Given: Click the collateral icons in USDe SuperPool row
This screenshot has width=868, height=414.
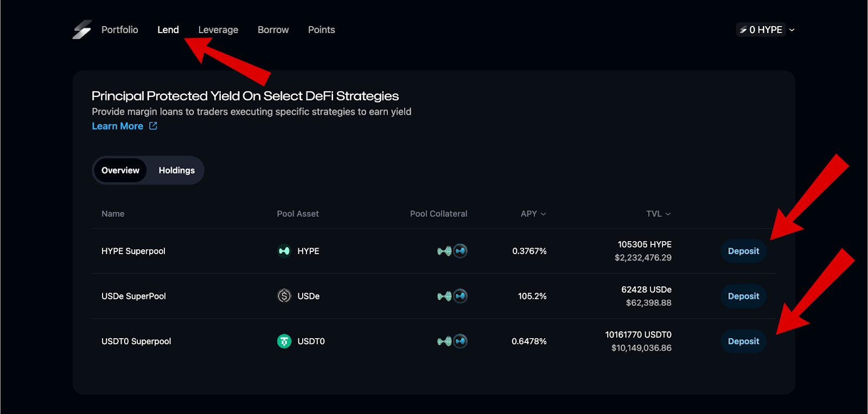Looking at the screenshot, I should (x=452, y=296).
